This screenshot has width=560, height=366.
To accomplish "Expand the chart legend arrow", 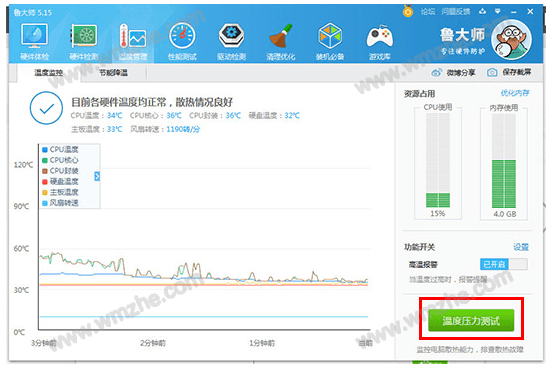I will 97,176.
